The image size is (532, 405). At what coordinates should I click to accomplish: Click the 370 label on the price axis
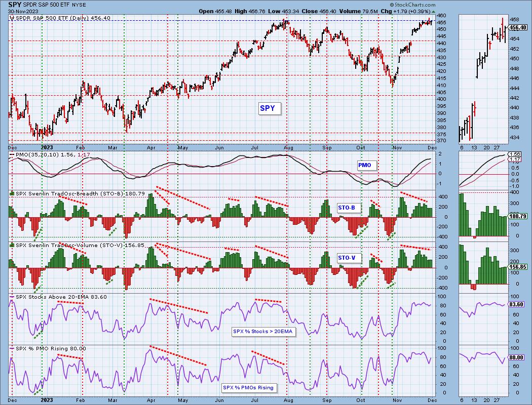click(442, 141)
